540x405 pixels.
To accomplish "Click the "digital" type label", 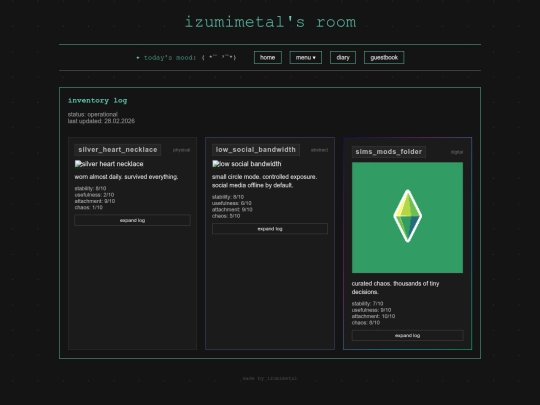I will pos(457,152).
